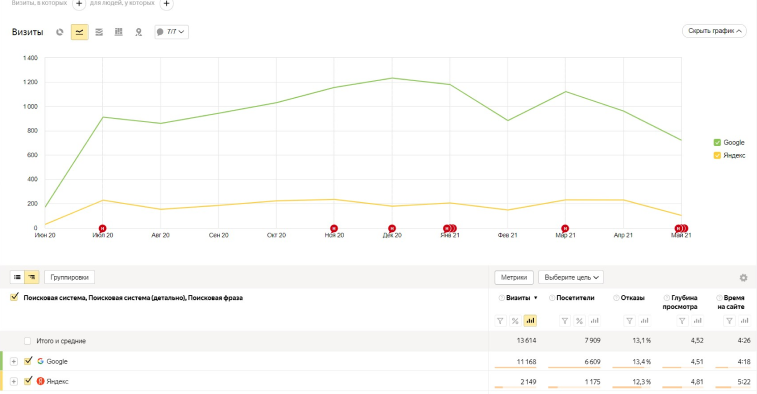Open the map chart view icon
757x394 pixels.
139,32
